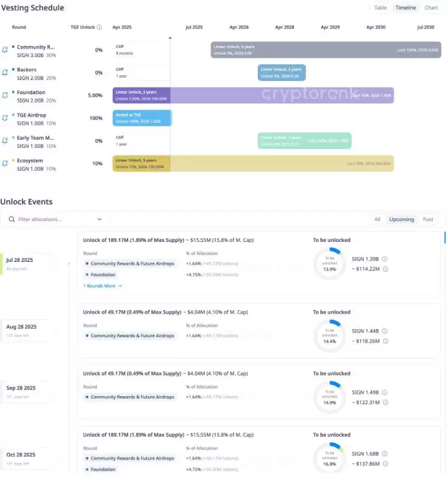This screenshot has height=486, width=448.
Task: Click the info icon next to SIGN 1.39B
Action: pos(385,259)
